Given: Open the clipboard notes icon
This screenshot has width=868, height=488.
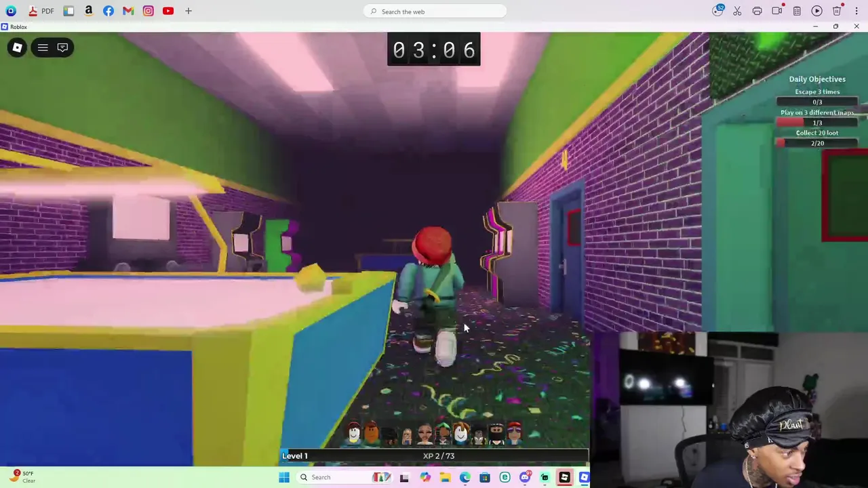Looking at the screenshot, I should [797, 11].
